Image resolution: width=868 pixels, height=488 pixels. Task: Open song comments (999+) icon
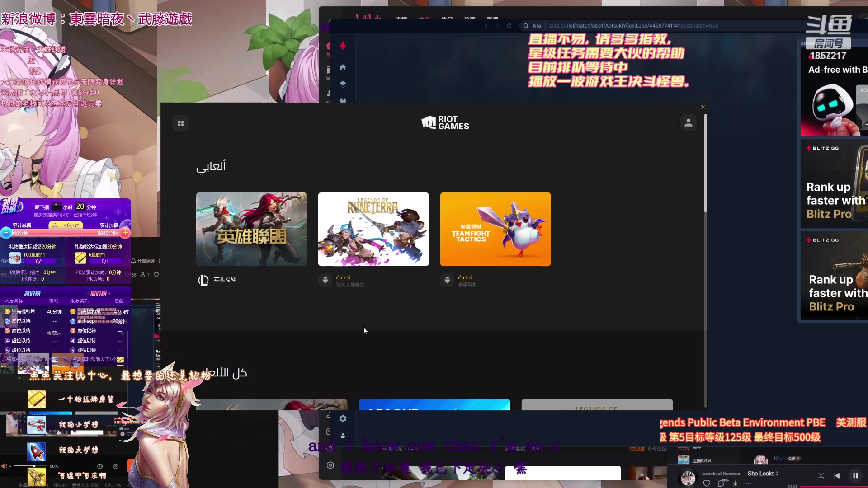pyautogui.click(x=722, y=483)
